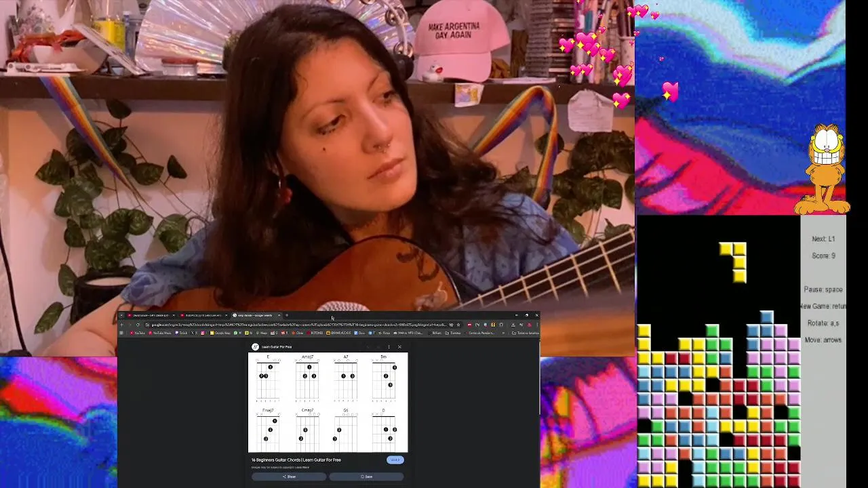
Task: Open the apps grid in bookmarks bar
Action: coord(121,333)
